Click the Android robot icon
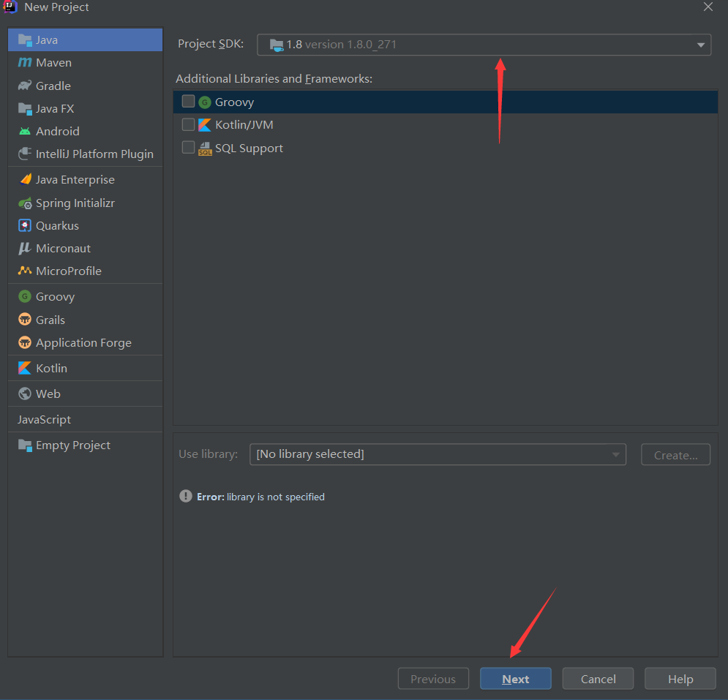The image size is (728, 700). (25, 132)
